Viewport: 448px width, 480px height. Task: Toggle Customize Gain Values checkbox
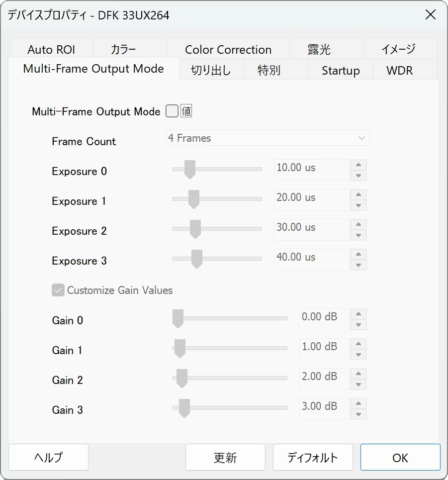(59, 290)
